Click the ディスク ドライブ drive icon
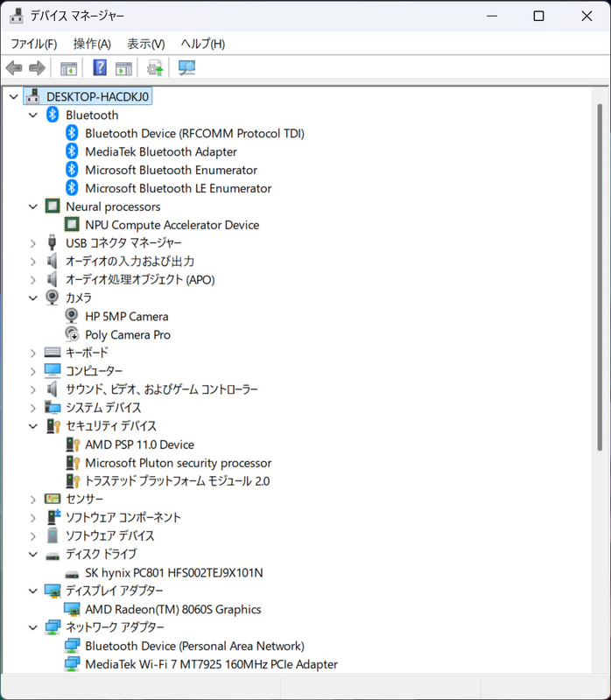The width and height of the screenshot is (611, 700). pyautogui.click(x=53, y=556)
